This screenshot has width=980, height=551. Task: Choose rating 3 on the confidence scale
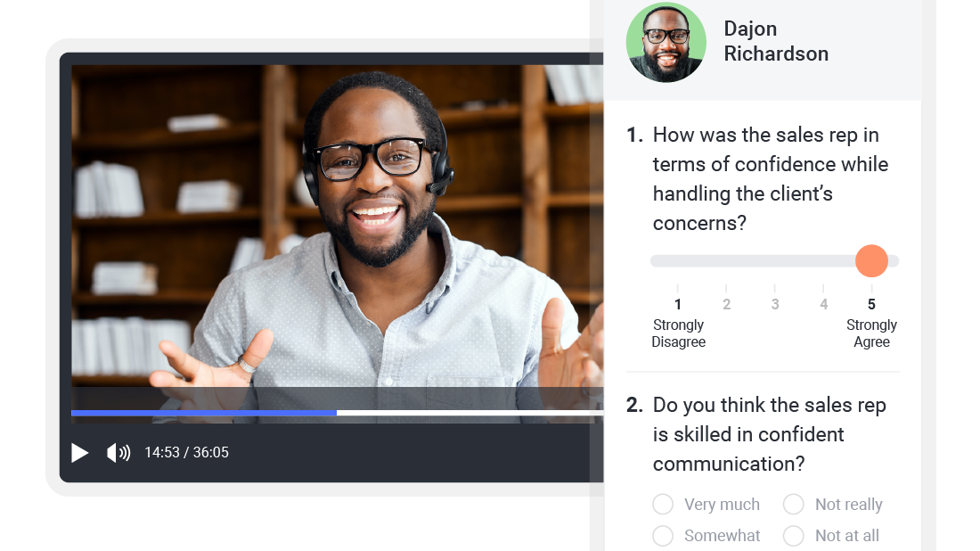775,304
